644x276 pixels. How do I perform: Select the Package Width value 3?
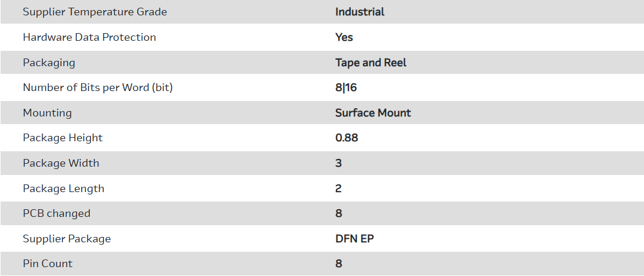click(x=338, y=163)
